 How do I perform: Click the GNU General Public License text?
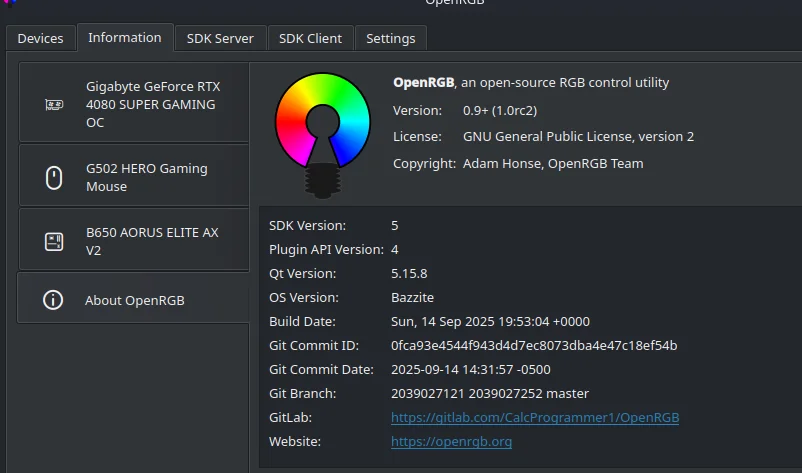[x=578, y=137]
